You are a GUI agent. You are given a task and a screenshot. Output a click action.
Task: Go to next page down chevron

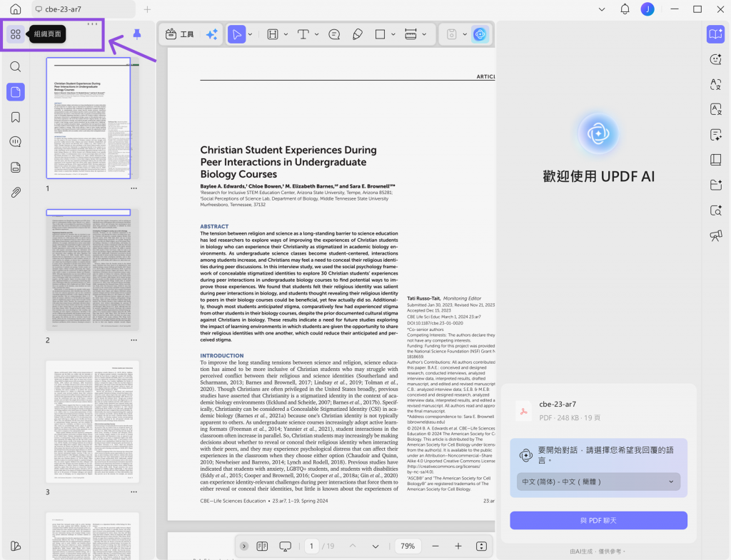tap(375, 546)
